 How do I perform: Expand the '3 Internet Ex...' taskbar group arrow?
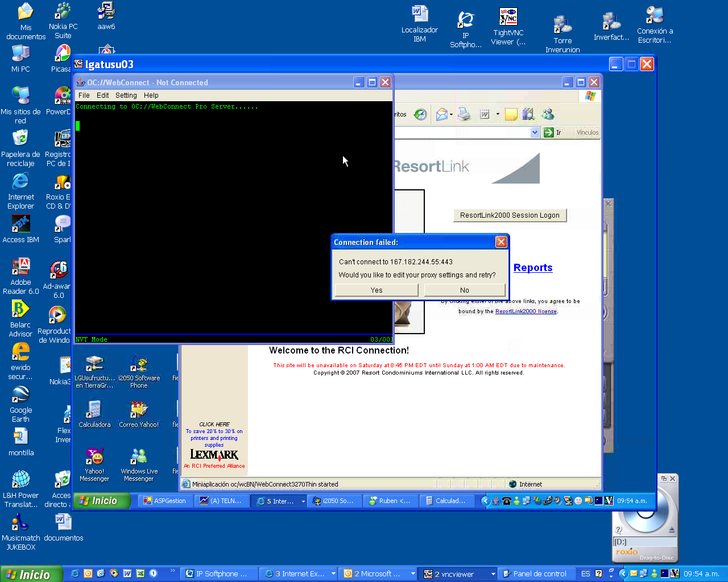click(333, 574)
